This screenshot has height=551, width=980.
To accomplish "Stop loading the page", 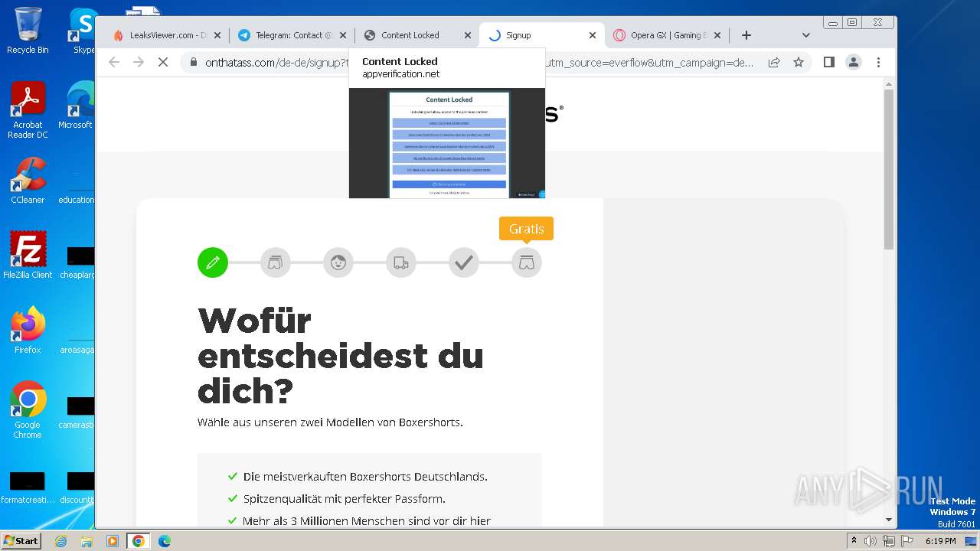I will [x=163, y=62].
